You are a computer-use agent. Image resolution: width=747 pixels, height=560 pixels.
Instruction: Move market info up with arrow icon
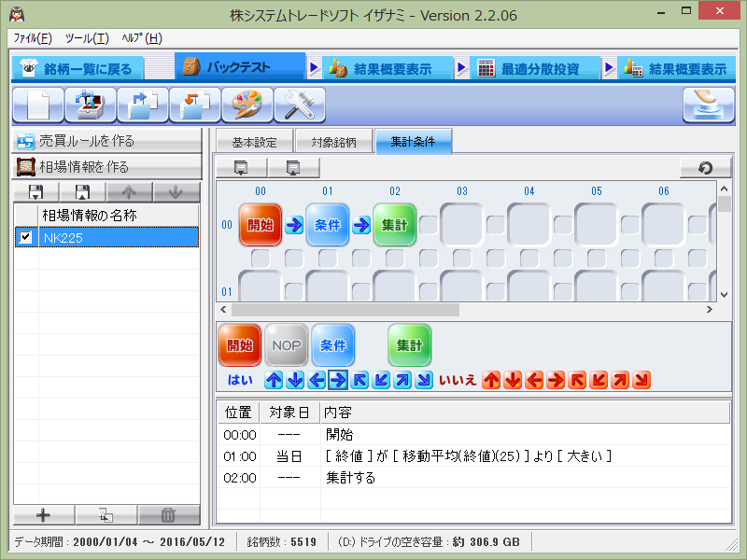point(129,192)
